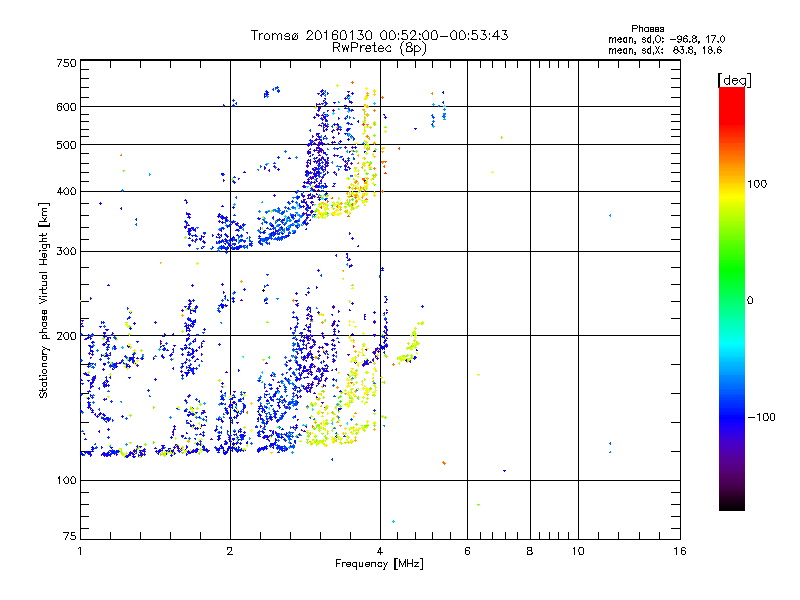
Task: Click the x-axis tick label '4'
Action: pos(380,551)
